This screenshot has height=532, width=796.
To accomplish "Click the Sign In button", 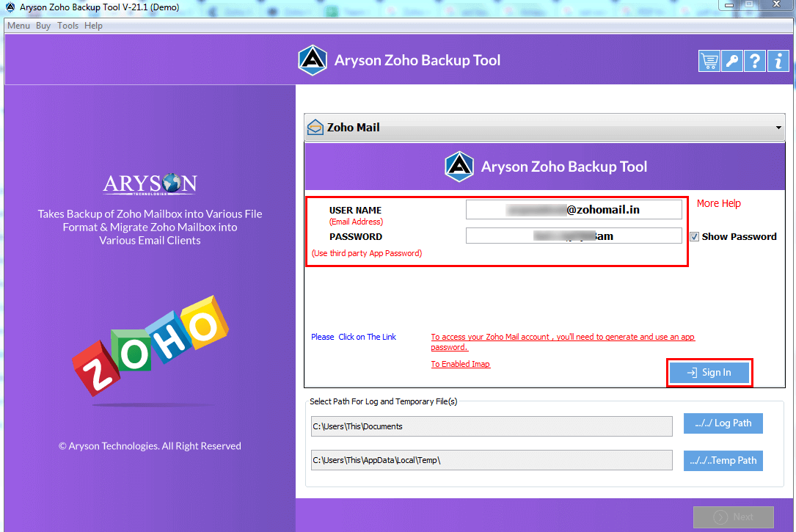I will click(709, 373).
